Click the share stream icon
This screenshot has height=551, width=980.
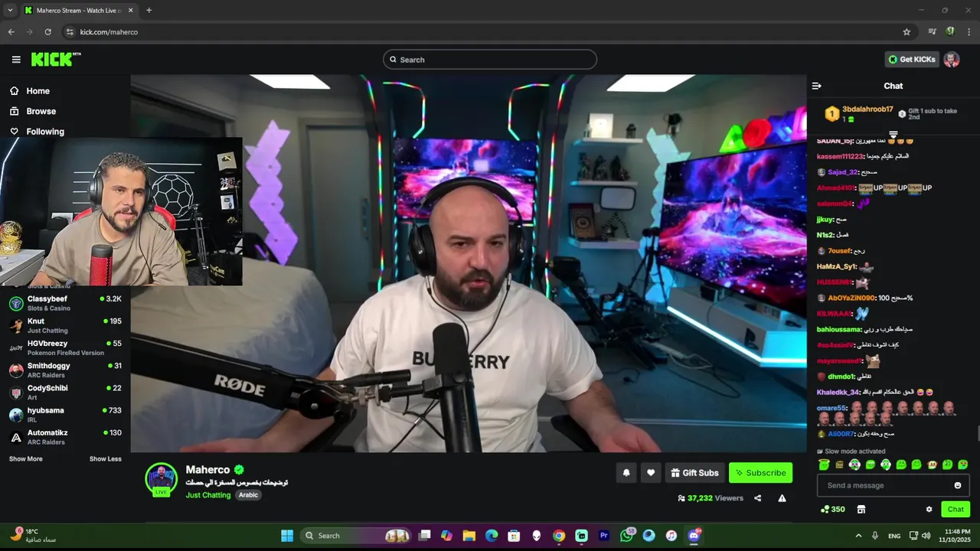[757, 498]
